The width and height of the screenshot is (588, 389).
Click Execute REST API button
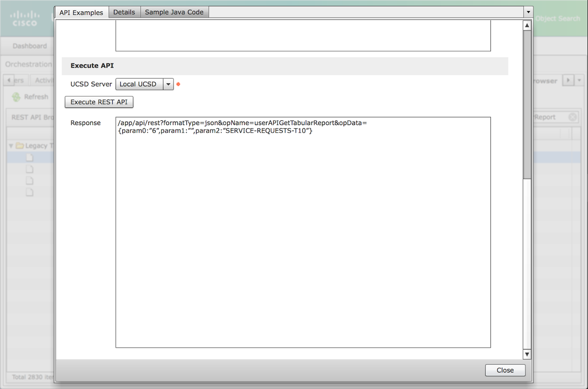tap(99, 102)
